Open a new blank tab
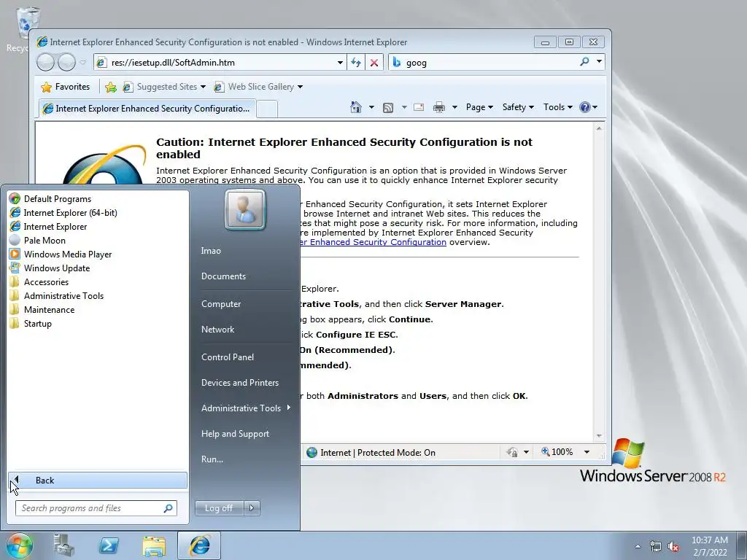This screenshot has width=747, height=560. point(267,109)
